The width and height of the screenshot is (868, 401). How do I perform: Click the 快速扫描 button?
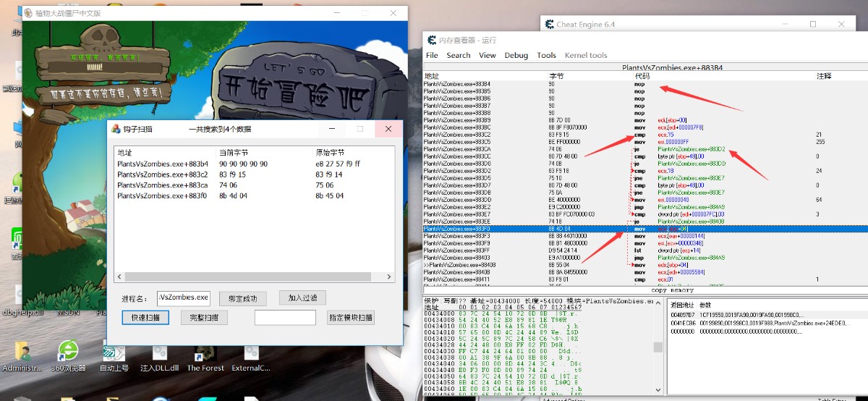click(145, 317)
